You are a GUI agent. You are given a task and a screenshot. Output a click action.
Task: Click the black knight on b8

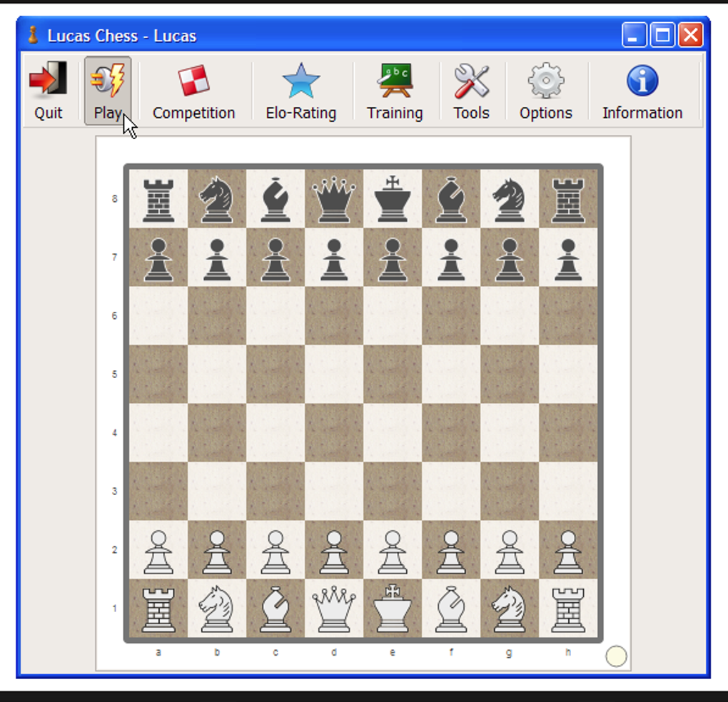tap(216, 198)
